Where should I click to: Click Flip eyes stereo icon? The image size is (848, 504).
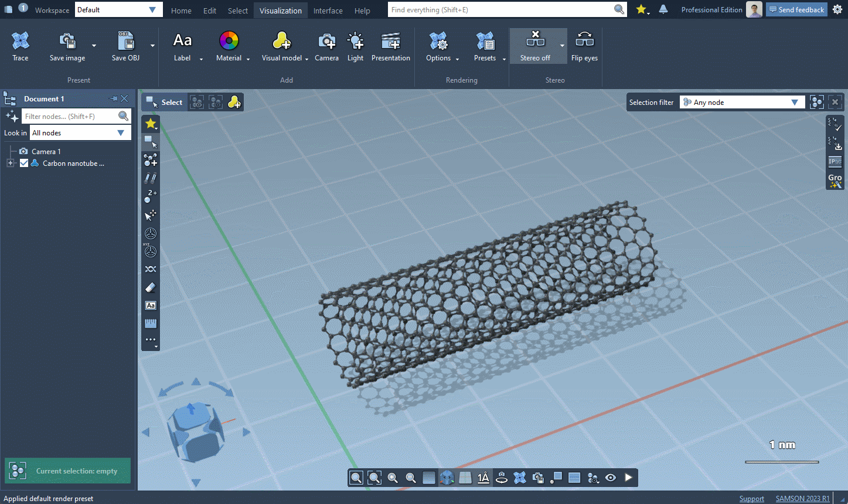pyautogui.click(x=584, y=46)
